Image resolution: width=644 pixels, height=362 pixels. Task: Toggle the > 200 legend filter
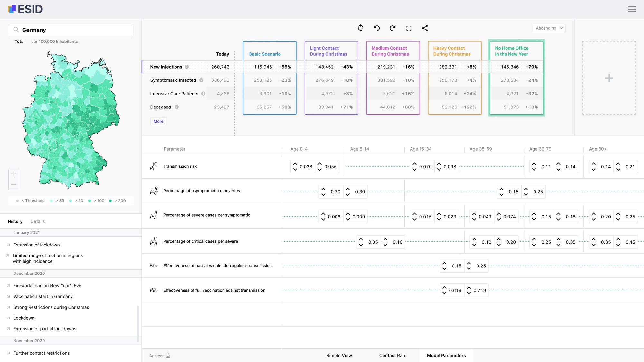pyautogui.click(x=118, y=201)
